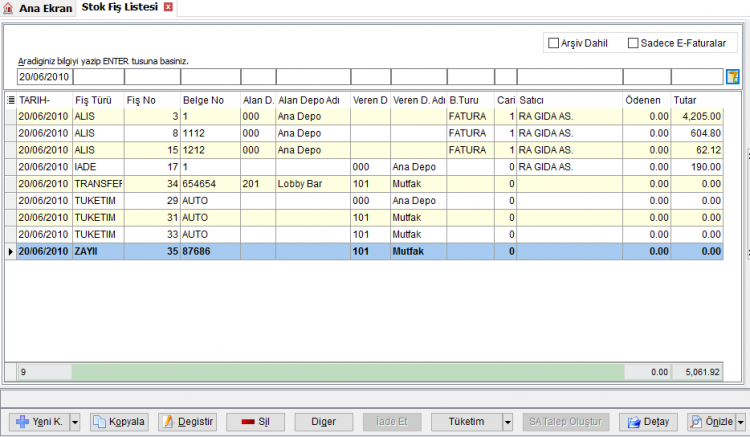Click the copy icon on Kopyala button
This screenshot has height=437, width=750.
pos(99,421)
